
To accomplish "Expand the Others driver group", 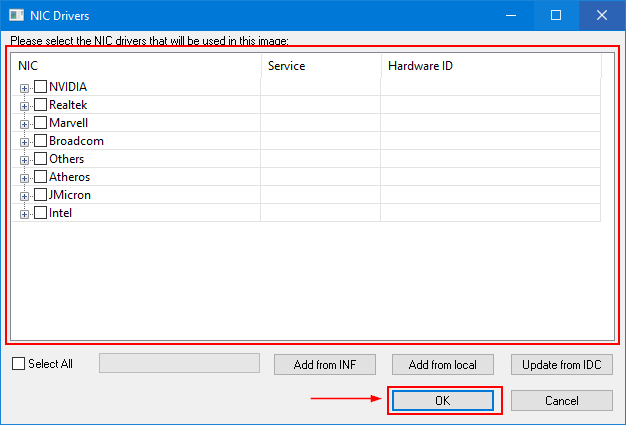I will coord(25,159).
